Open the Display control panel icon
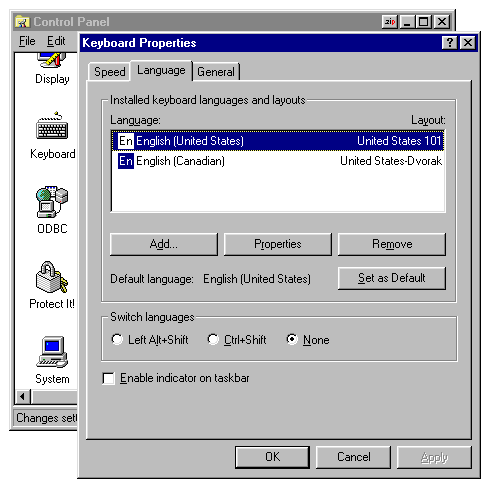 (52, 60)
